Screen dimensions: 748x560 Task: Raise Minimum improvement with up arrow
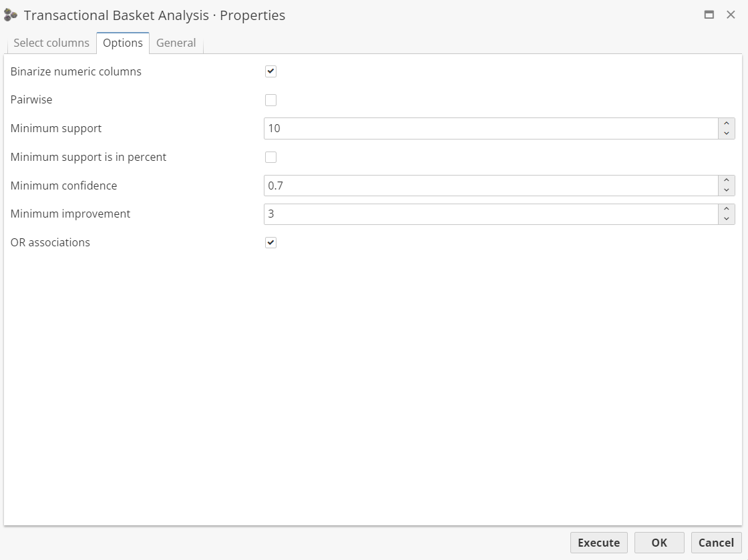coord(727,209)
